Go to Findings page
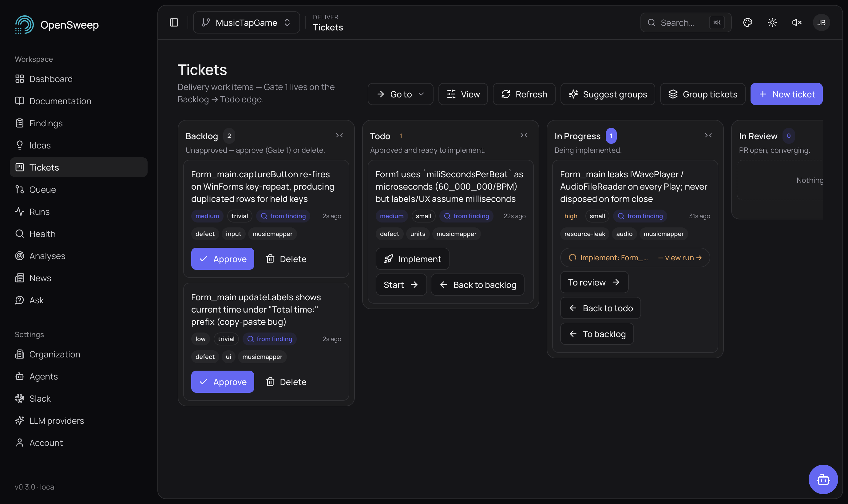This screenshot has height=504, width=848. click(x=78, y=123)
